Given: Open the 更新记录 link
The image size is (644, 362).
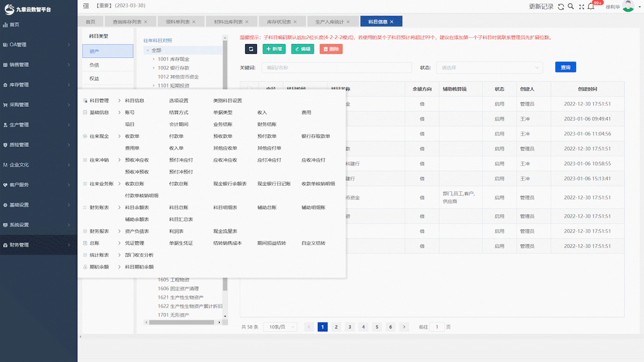Looking at the screenshot, I should click(x=541, y=7).
